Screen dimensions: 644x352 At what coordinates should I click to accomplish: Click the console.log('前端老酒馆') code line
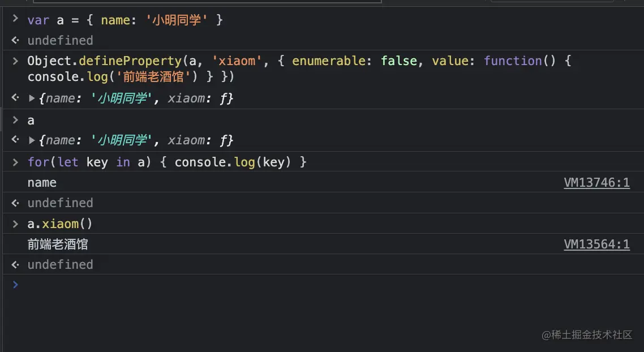click(x=131, y=76)
